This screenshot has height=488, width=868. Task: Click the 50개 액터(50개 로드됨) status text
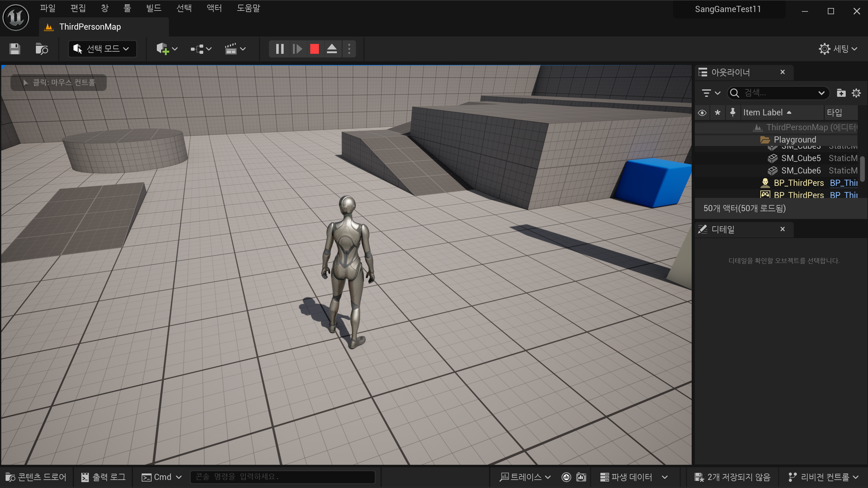tap(744, 208)
